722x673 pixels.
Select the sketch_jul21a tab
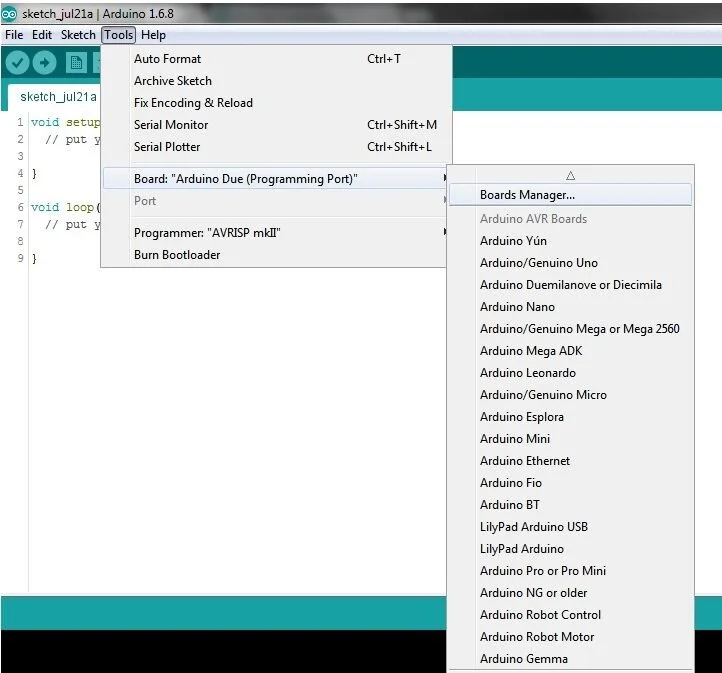point(58,97)
